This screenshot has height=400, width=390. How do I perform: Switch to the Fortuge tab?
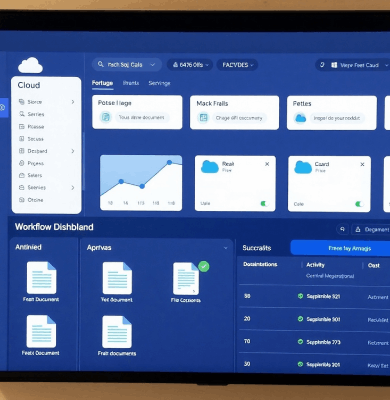(x=102, y=83)
